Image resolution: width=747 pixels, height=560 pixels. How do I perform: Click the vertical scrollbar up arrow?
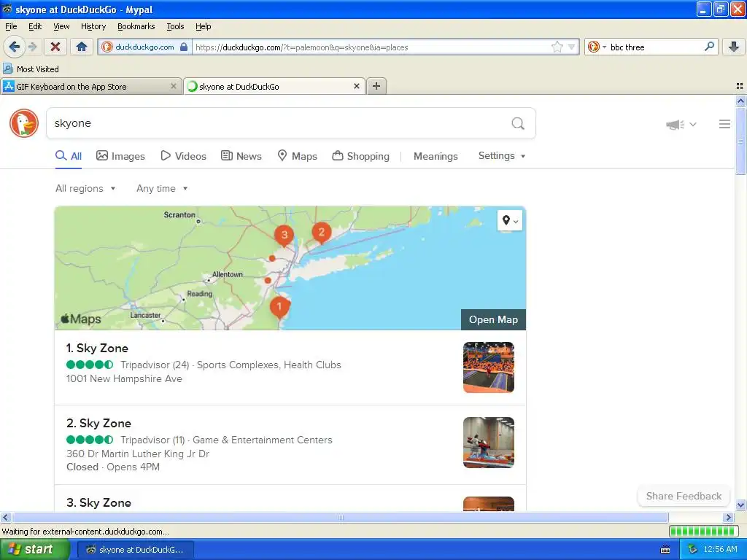click(740, 101)
